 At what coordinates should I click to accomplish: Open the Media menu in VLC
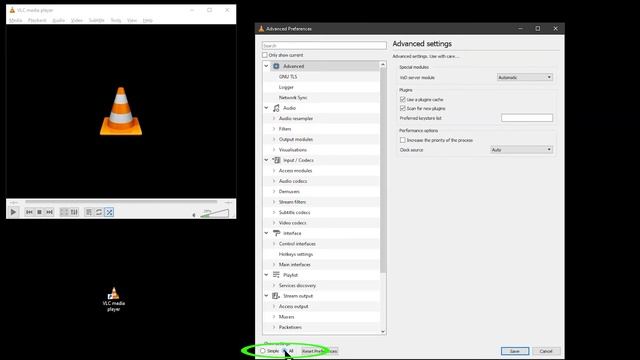pos(16,20)
